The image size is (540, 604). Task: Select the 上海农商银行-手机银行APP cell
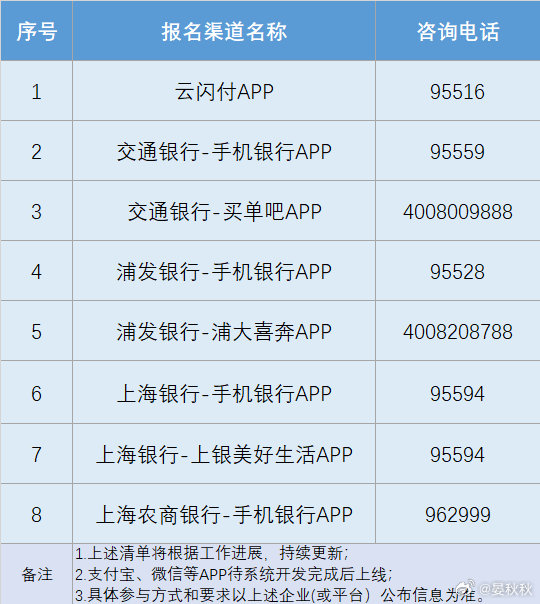click(224, 514)
